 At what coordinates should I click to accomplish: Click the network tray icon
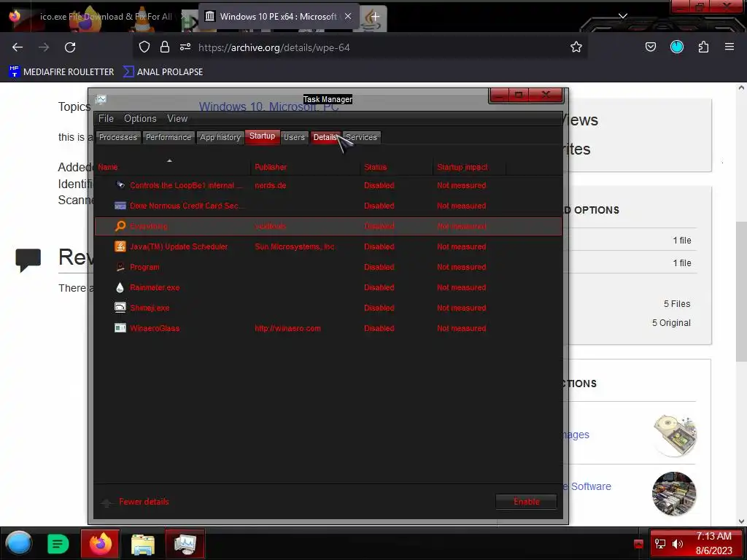(x=660, y=544)
